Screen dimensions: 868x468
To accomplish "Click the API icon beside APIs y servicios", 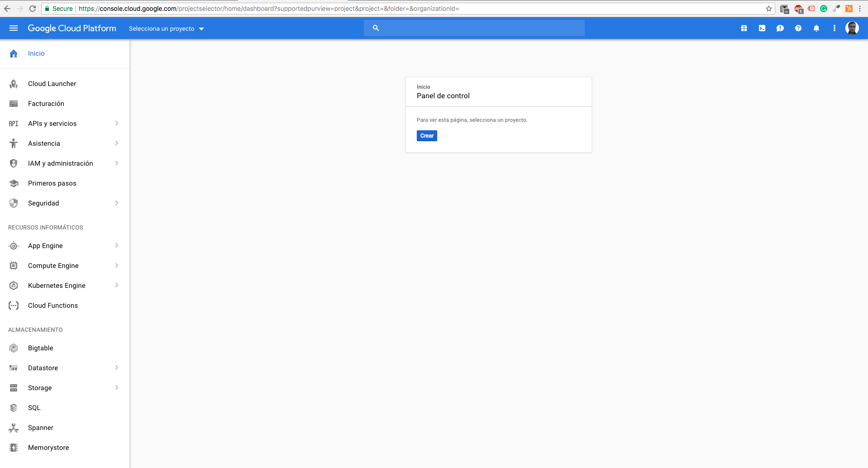I will pyautogui.click(x=14, y=124).
